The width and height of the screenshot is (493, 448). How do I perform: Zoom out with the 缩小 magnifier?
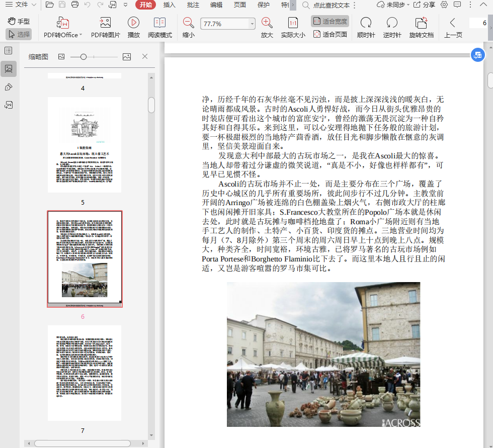[188, 23]
